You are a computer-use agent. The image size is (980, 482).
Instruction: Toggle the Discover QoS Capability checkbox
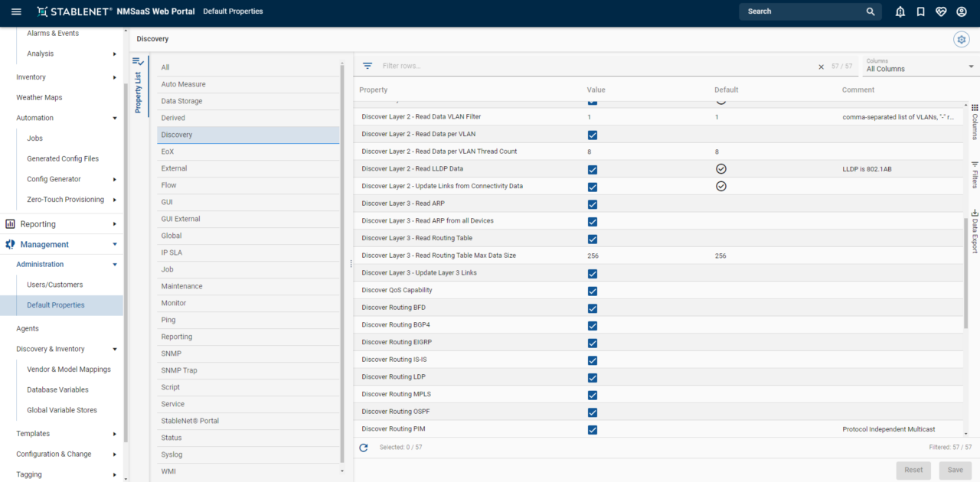592,291
